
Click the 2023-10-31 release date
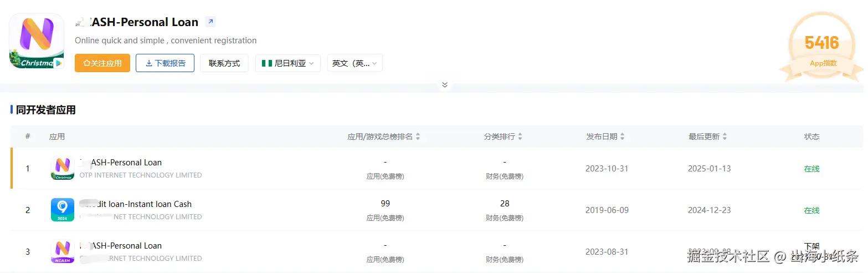click(607, 169)
